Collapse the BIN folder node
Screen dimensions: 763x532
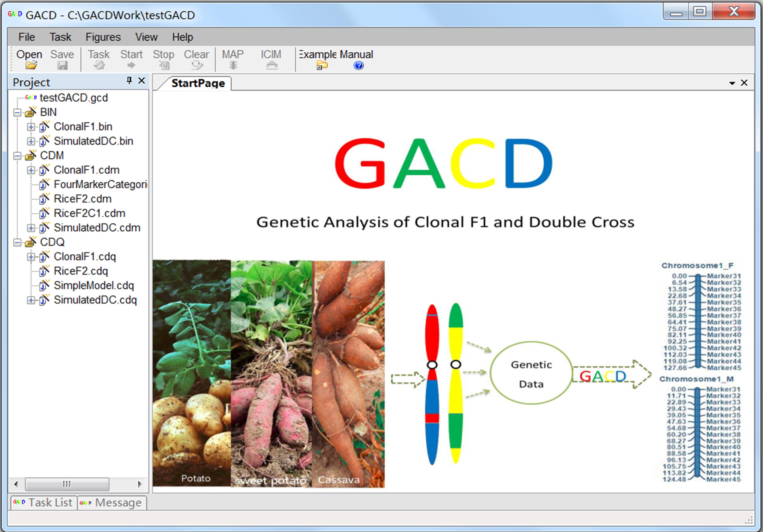pyautogui.click(x=17, y=113)
